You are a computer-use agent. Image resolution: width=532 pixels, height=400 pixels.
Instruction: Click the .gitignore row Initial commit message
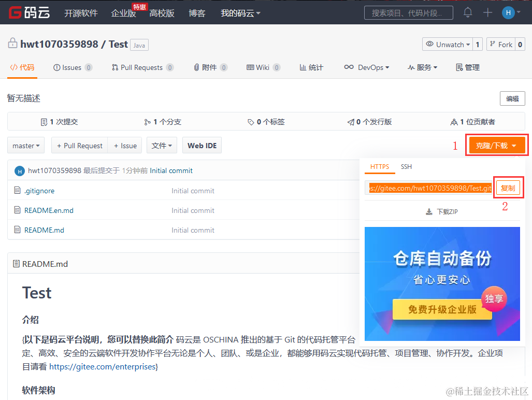click(x=193, y=191)
